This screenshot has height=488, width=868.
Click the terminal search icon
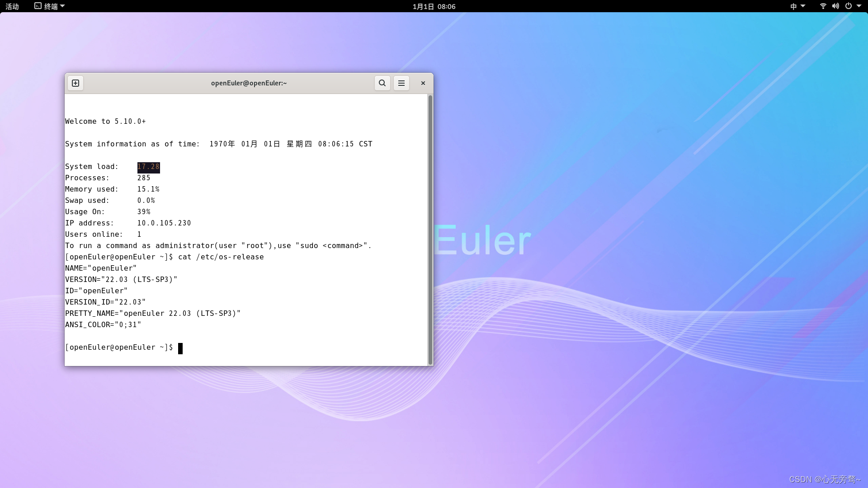pos(382,83)
